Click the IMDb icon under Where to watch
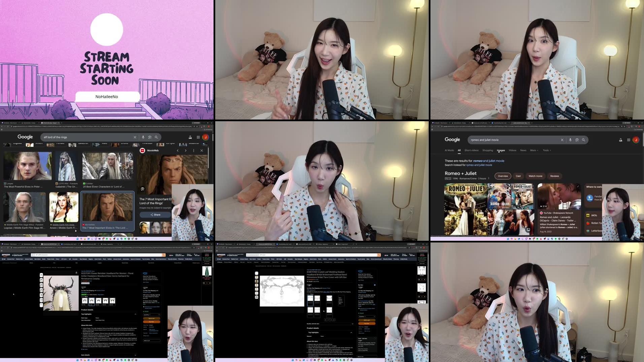 click(x=587, y=215)
